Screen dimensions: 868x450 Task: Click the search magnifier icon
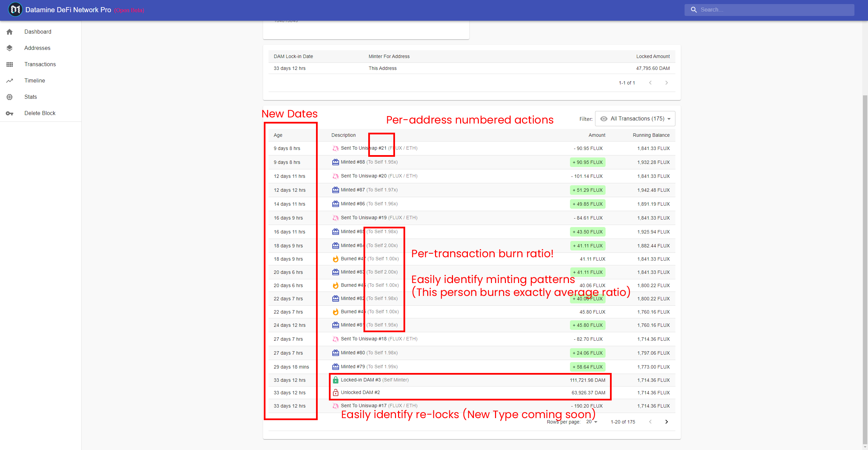pos(694,10)
